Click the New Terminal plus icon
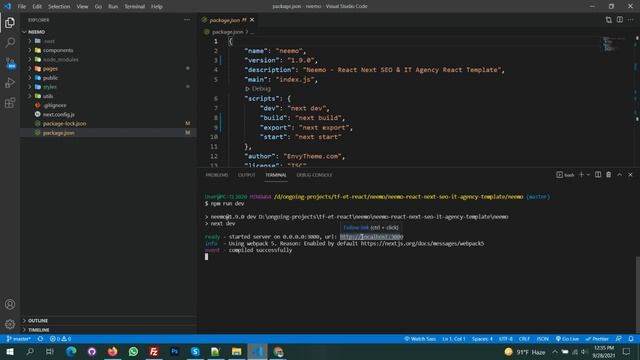640x360 pixels. click(x=581, y=175)
